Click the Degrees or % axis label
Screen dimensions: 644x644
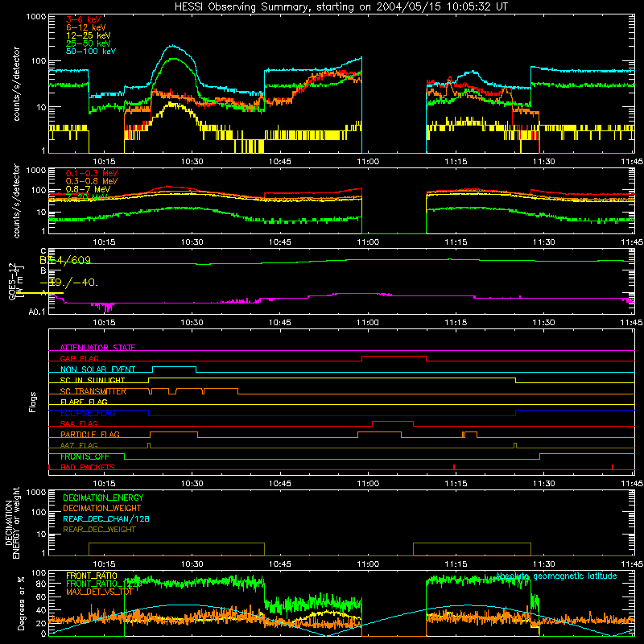[20, 603]
